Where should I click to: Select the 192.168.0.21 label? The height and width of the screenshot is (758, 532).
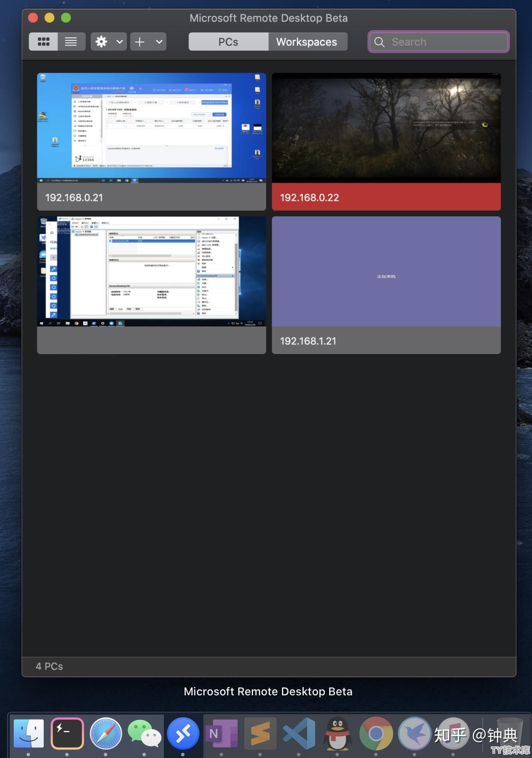pyautogui.click(x=74, y=197)
